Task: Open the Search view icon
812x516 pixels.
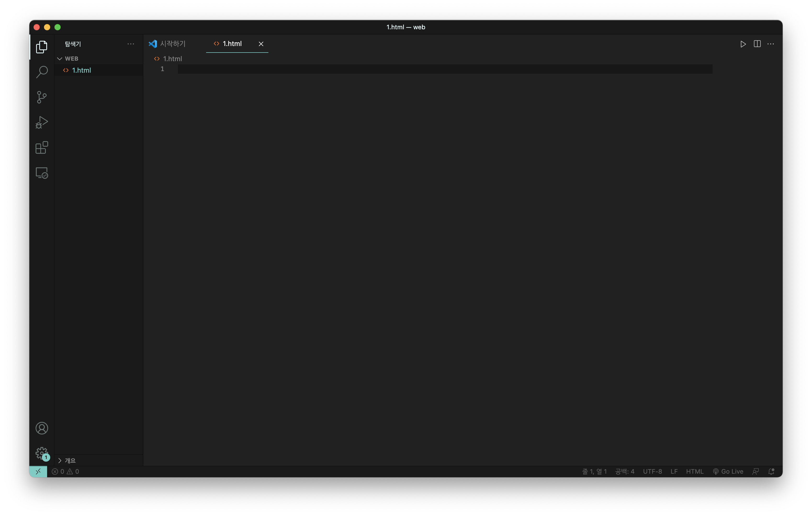Action: coord(42,72)
